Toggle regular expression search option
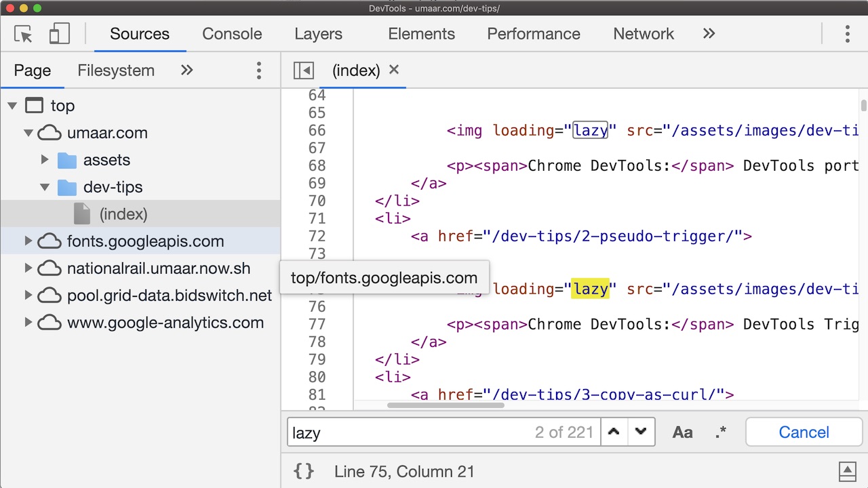This screenshot has height=488, width=868. (x=720, y=432)
